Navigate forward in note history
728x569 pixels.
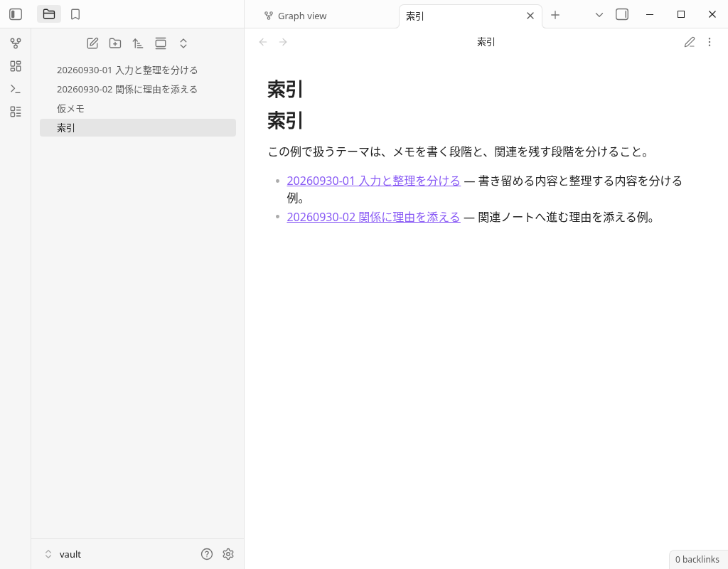click(283, 42)
